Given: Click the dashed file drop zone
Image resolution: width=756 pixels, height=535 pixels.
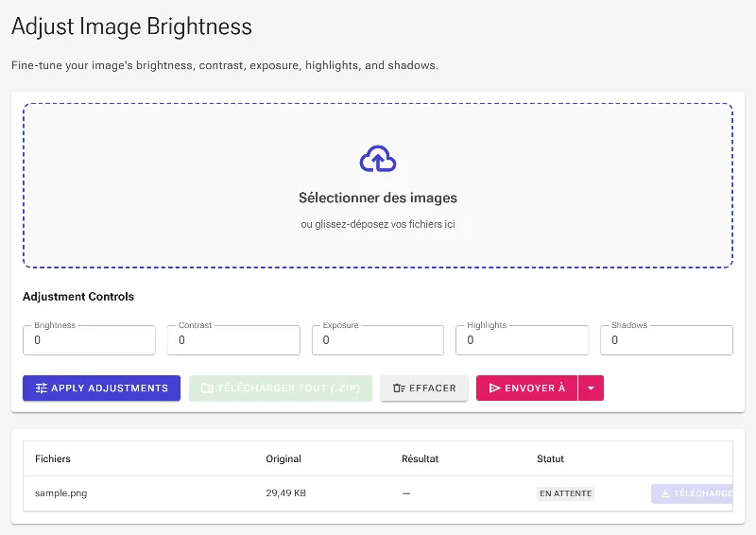Looking at the screenshot, I should (x=378, y=185).
